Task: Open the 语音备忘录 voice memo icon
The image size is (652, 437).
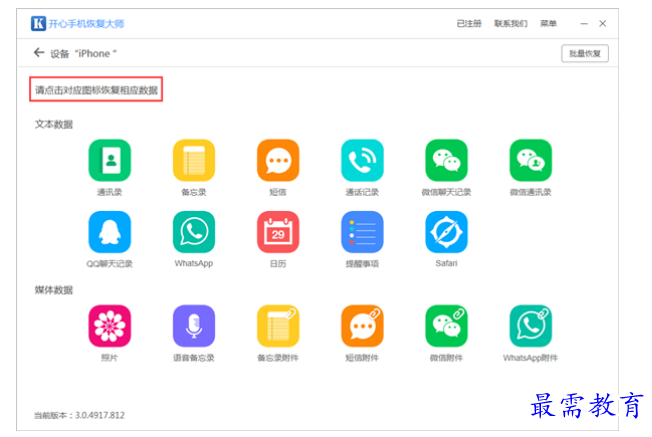Action: 194,326
